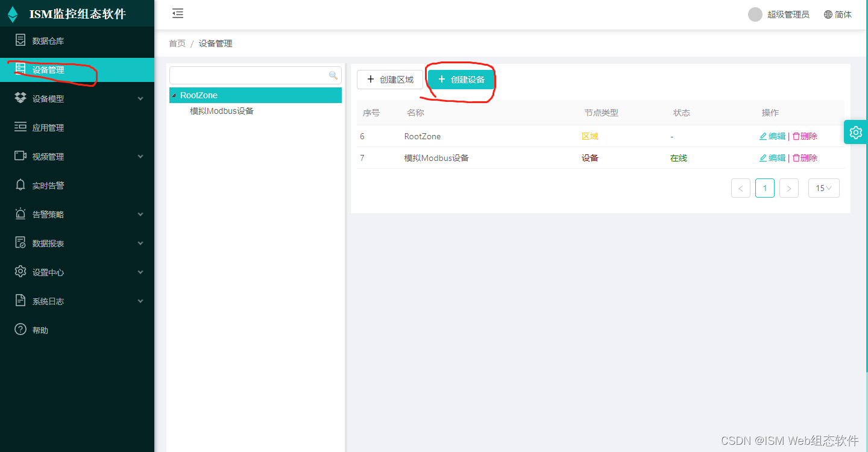
Task: Click edit pencil icon in RootZone row
Action: click(x=763, y=136)
